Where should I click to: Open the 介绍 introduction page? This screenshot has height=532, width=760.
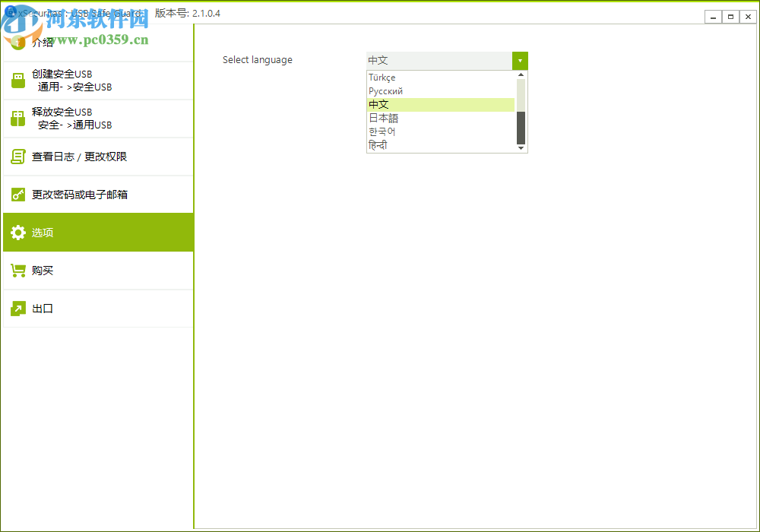point(98,43)
